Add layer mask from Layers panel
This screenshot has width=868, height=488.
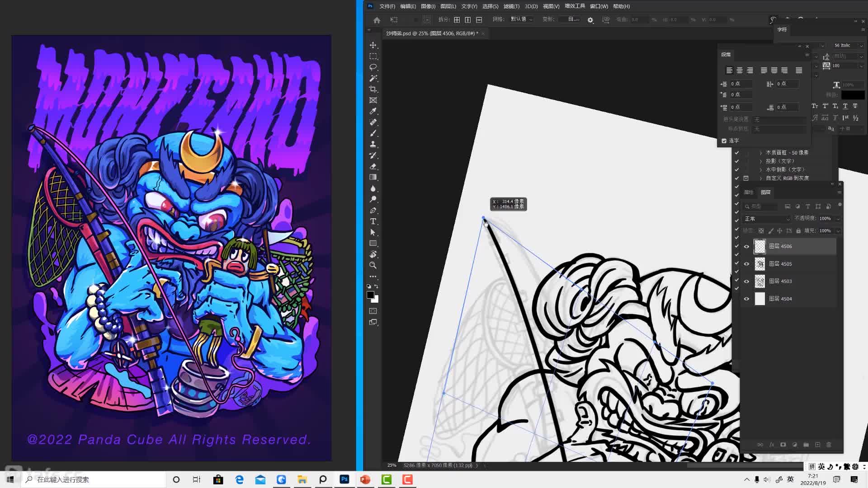point(783,445)
